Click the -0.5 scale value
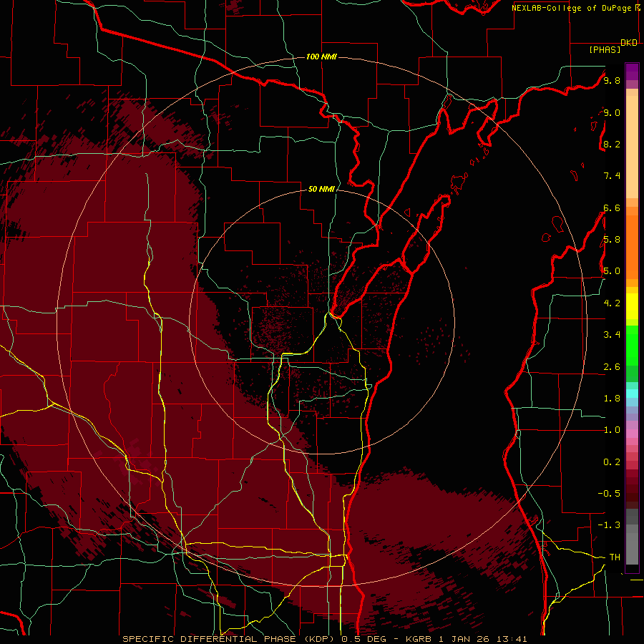 pos(609,493)
